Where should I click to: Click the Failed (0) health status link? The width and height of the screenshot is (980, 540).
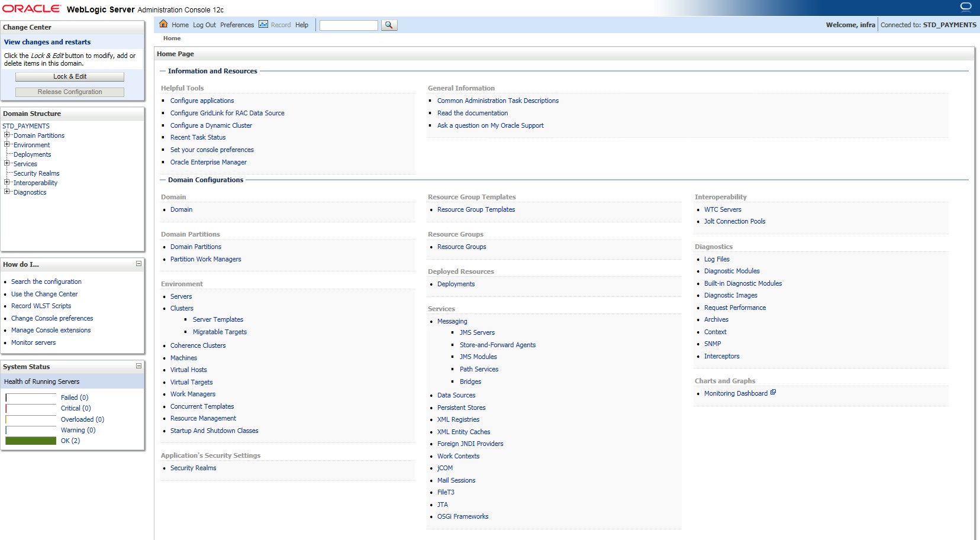[x=75, y=397]
